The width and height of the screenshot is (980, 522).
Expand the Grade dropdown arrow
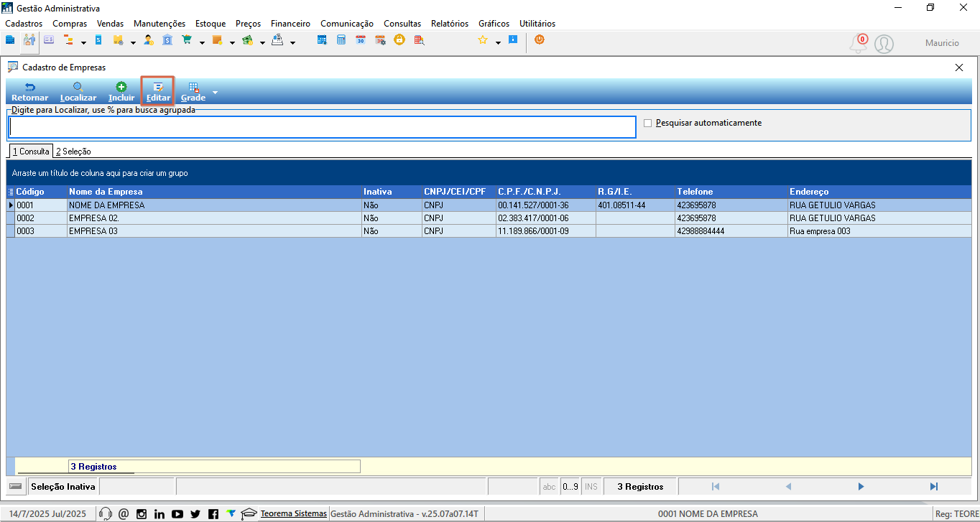click(x=214, y=93)
